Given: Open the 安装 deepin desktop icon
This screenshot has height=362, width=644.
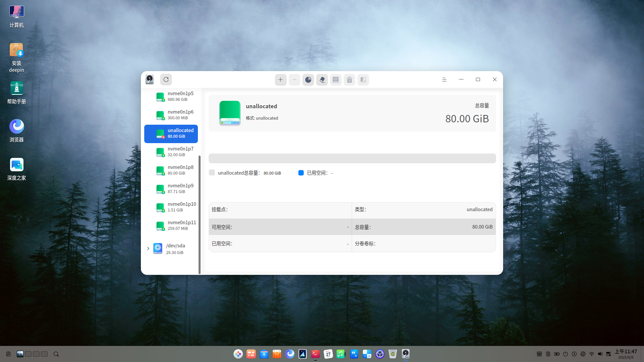Looking at the screenshot, I should 16,58.
